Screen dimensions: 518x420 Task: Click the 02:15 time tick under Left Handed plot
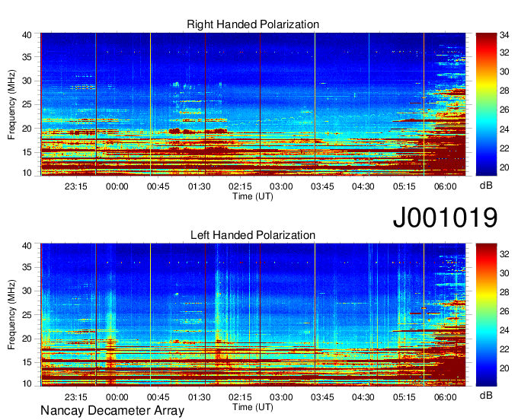pos(240,397)
